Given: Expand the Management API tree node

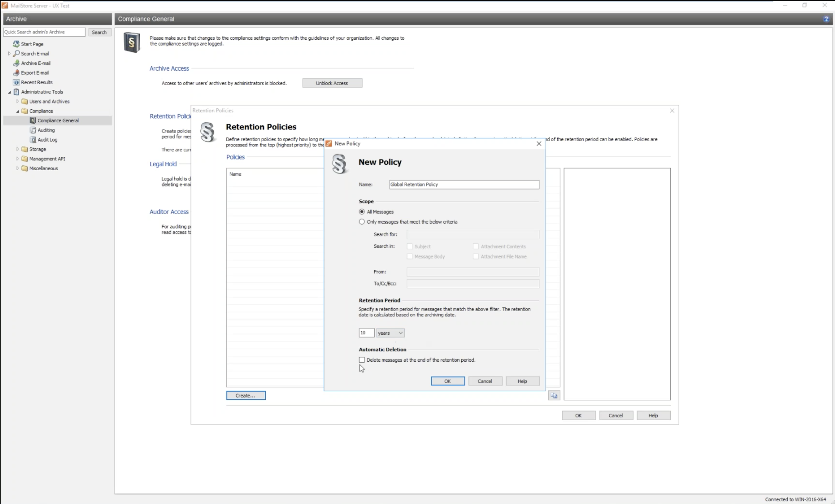Looking at the screenshot, I should 18,159.
